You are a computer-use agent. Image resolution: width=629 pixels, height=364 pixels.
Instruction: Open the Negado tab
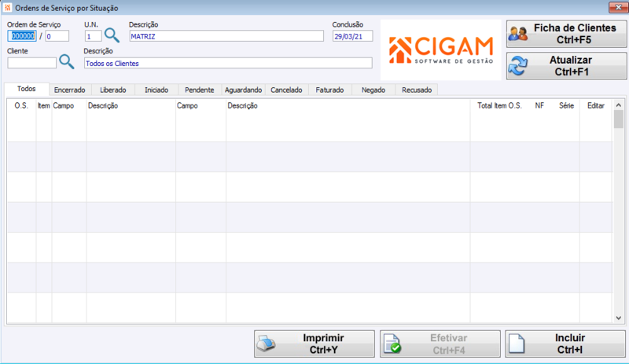coord(373,90)
